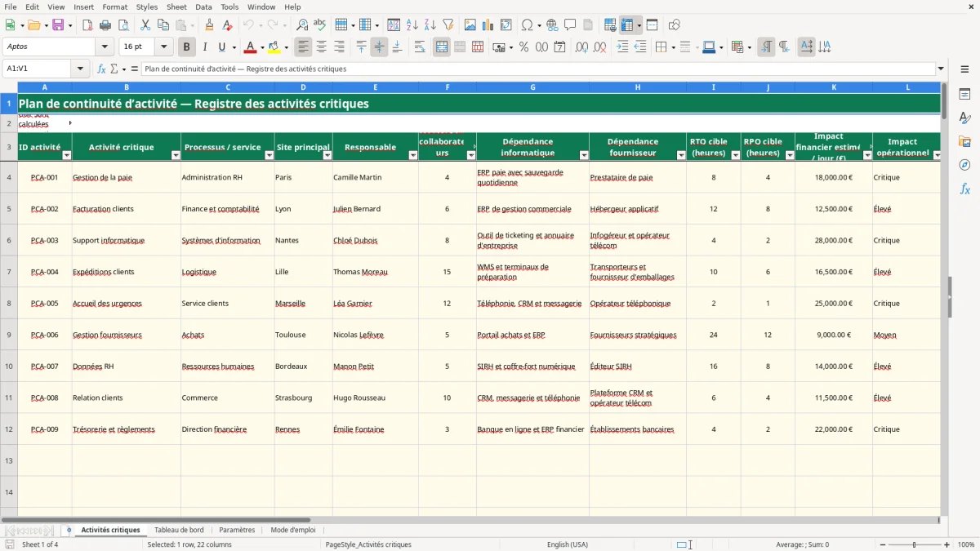Click Export as PDF icon
Screen dimensions: 980x551
click(x=87, y=25)
